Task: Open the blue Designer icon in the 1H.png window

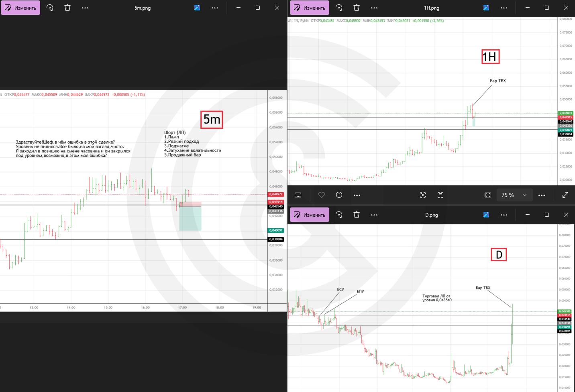Action: [486, 8]
